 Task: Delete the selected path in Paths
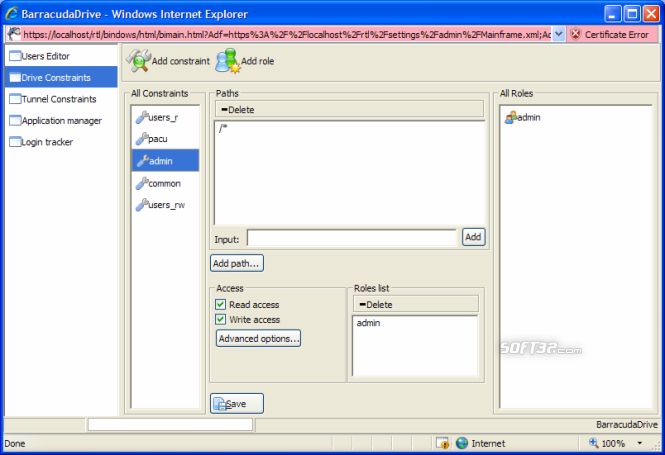coord(238,110)
